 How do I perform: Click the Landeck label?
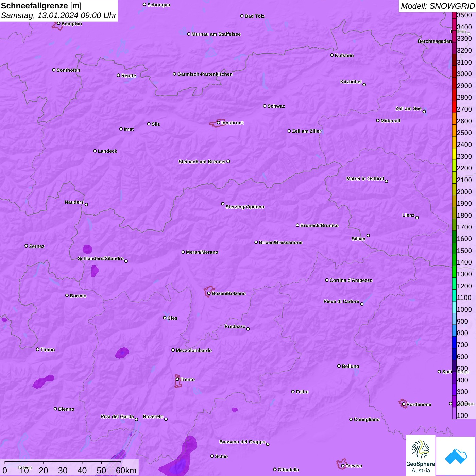(x=107, y=151)
